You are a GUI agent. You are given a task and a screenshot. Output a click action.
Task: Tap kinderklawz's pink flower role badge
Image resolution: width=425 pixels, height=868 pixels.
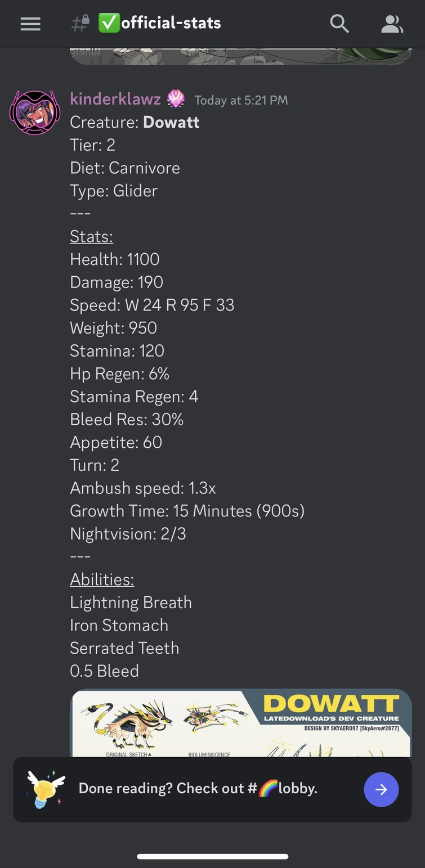tap(176, 99)
